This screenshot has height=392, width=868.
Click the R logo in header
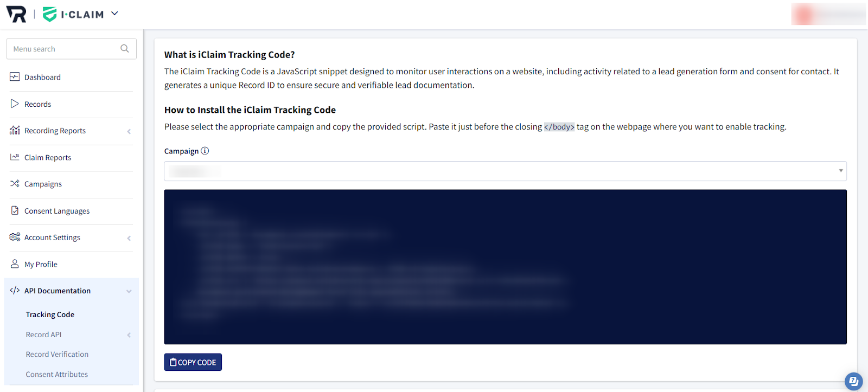coord(16,14)
